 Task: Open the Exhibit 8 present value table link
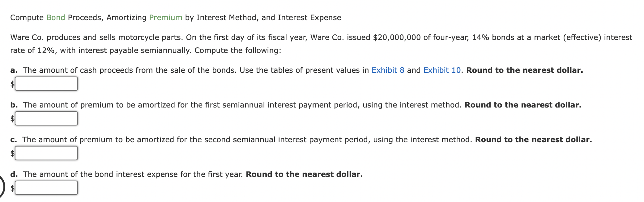(388, 70)
